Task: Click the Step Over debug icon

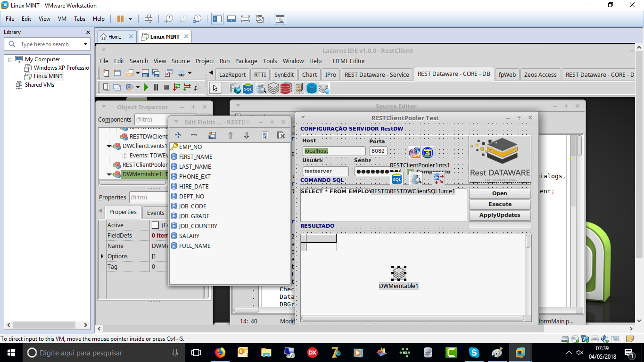Action: coord(187,87)
